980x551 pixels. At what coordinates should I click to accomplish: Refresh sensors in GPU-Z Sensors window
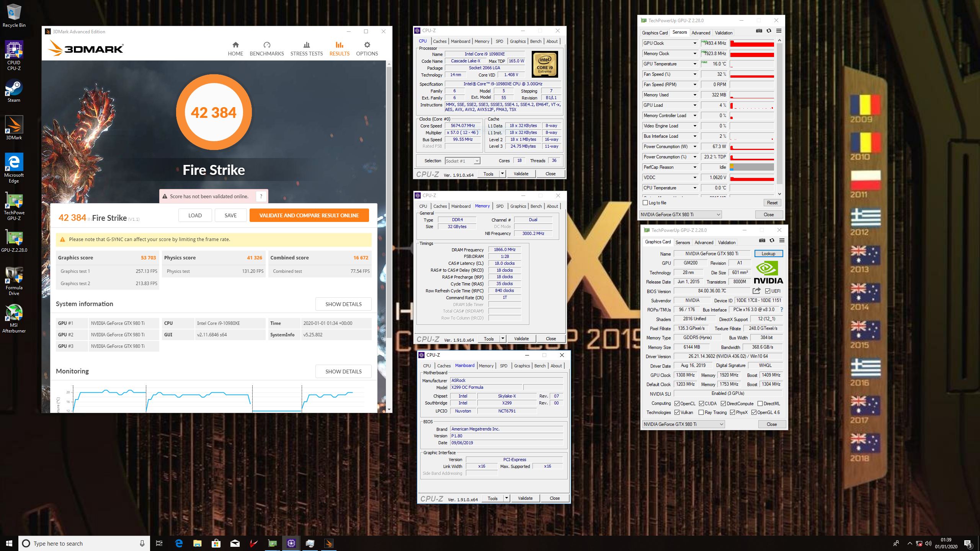coord(769,31)
